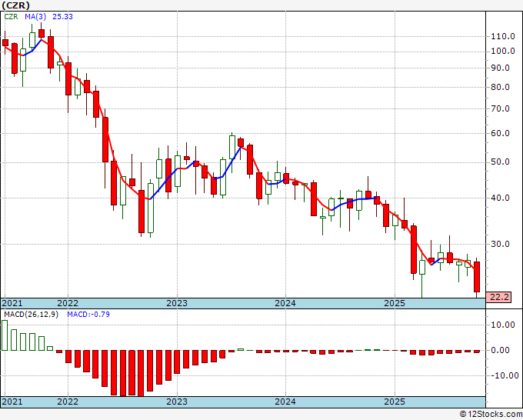Click the 80.0 price axis label

pyautogui.click(x=501, y=88)
